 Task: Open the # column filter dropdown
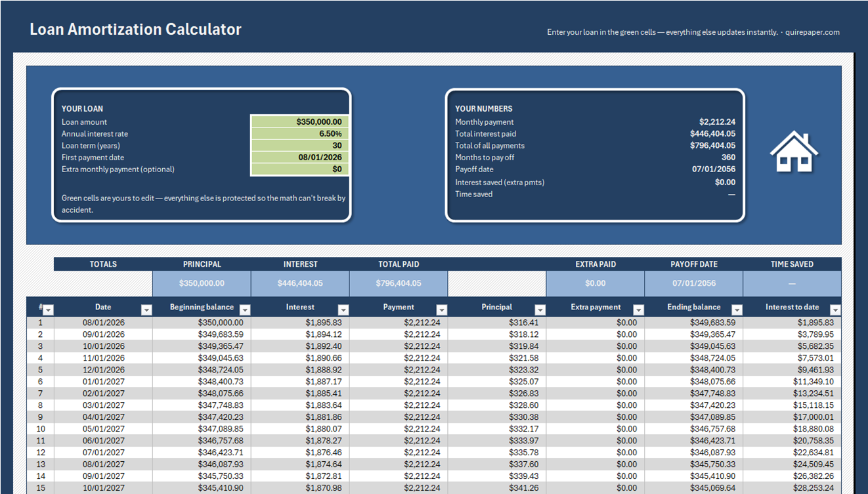click(x=48, y=309)
